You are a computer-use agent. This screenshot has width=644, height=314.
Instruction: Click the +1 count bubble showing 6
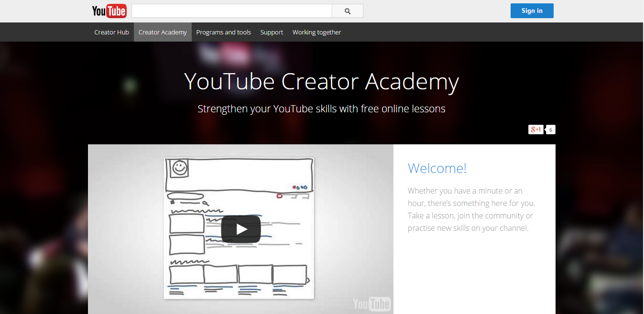click(550, 130)
